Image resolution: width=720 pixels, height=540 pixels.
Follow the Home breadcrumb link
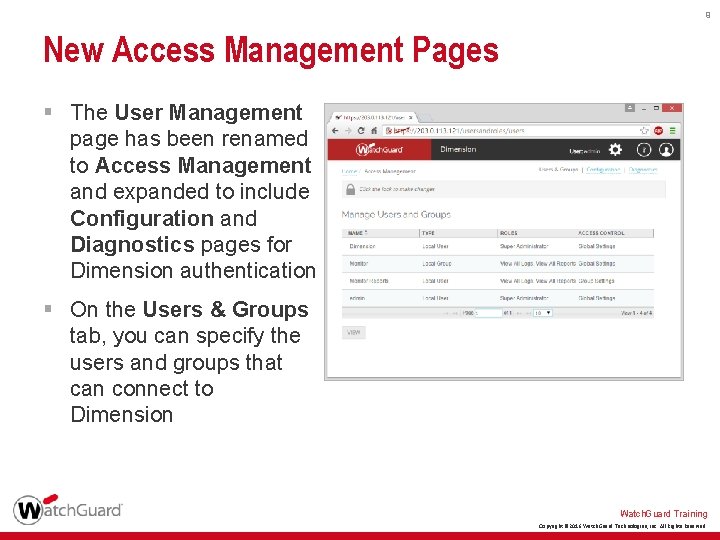click(349, 171)
